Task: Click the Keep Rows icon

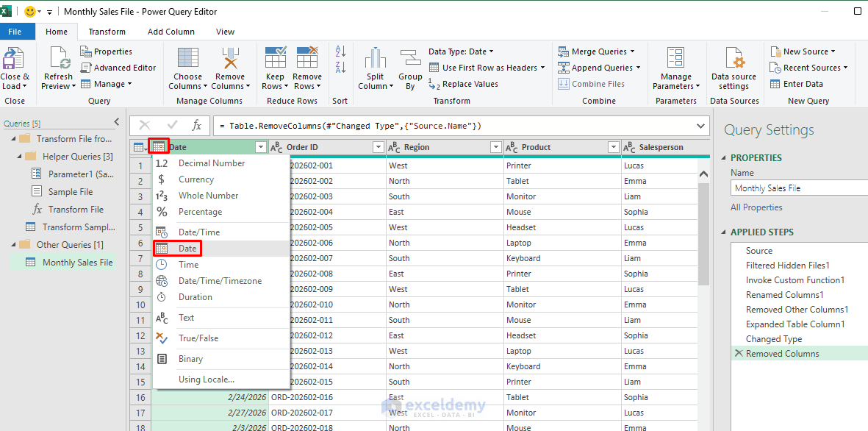Action: point(275,59)
